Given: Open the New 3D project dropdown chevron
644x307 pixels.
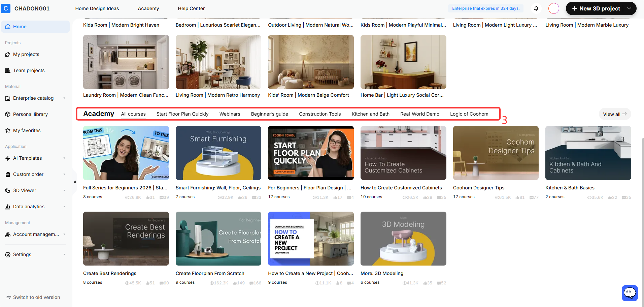Looking at the screenshot, I should pos(629,8).
